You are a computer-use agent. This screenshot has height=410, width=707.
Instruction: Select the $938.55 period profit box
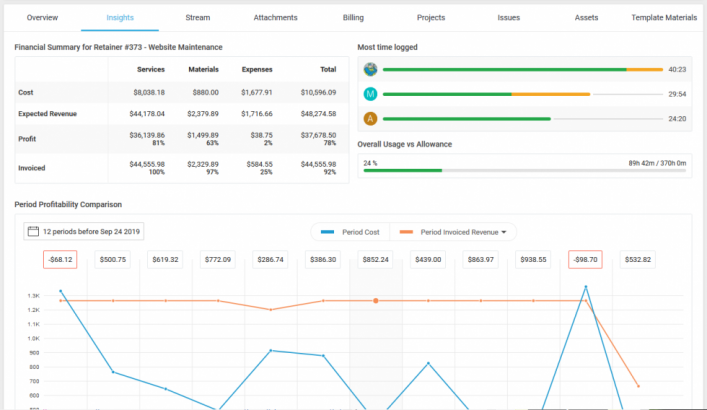(x=533, y=259)
